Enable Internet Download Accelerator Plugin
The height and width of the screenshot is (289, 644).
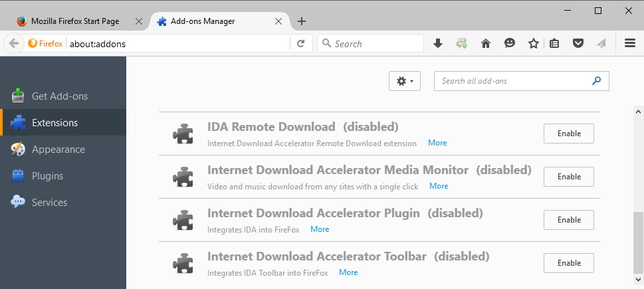pos(569,220)
